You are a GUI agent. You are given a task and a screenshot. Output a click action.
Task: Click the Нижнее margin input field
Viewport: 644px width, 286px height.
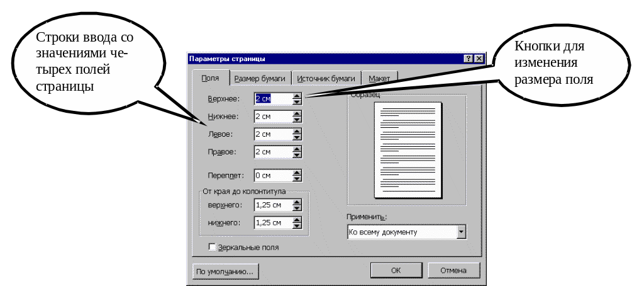click(x=273, y=117)
